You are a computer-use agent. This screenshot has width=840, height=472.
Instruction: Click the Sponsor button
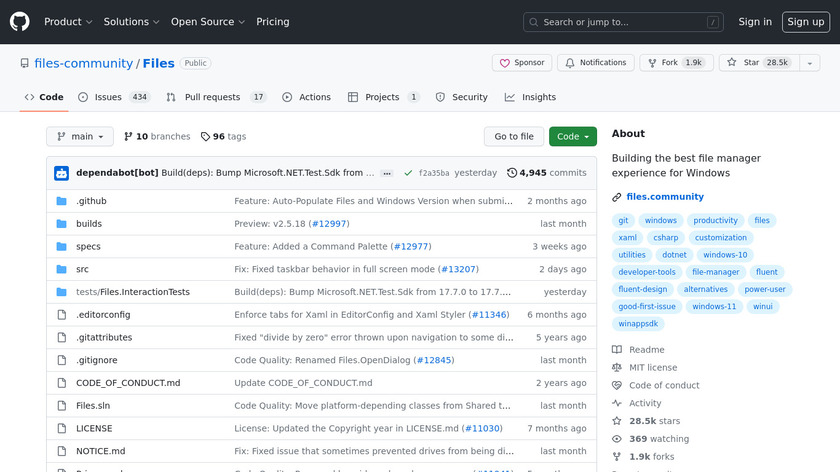pos(521,63)
